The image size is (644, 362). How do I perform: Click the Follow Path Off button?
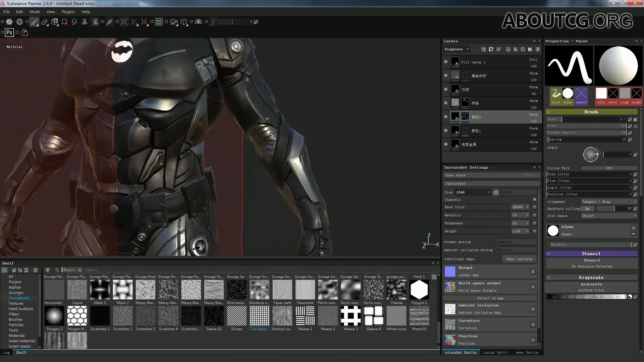click(x=609, y=168)
